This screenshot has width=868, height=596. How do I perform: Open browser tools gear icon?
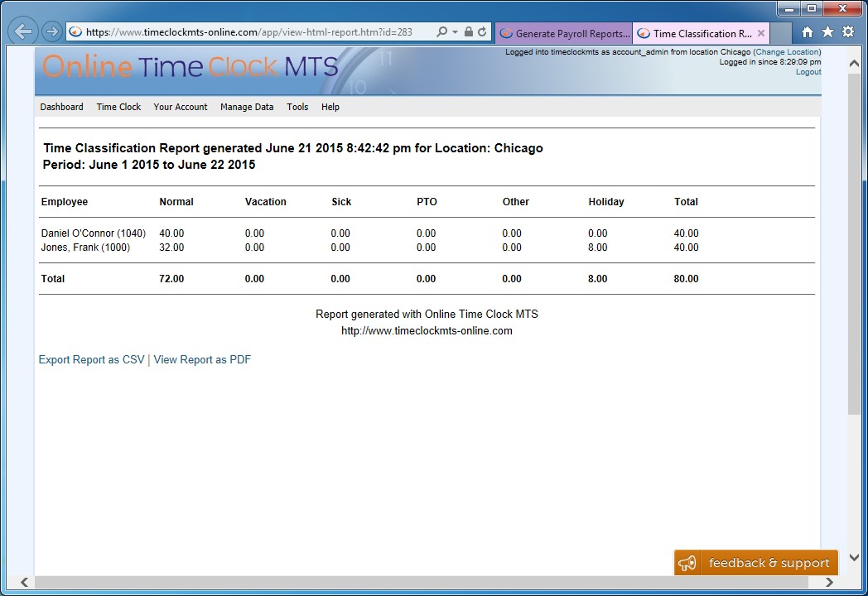tap(848, 32)
